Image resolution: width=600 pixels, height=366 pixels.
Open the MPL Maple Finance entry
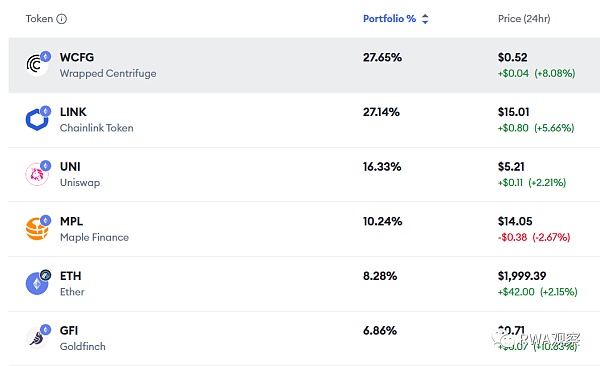(304, 229)
